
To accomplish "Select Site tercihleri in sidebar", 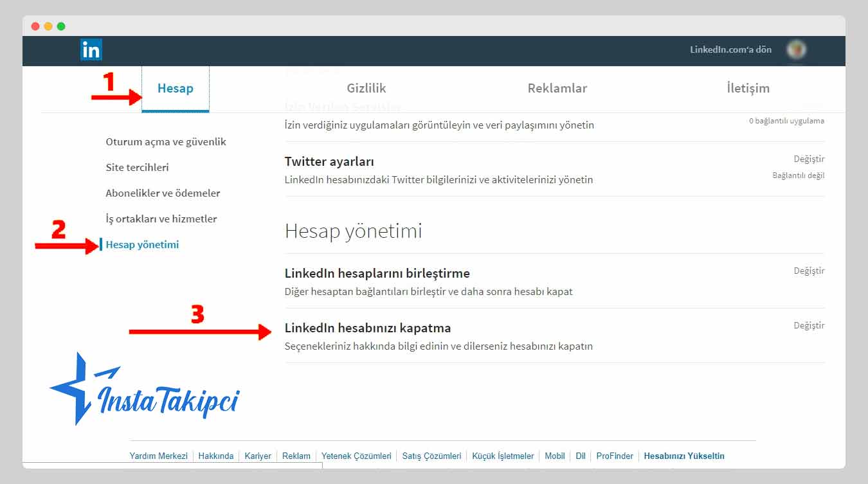I will [138, 167].
